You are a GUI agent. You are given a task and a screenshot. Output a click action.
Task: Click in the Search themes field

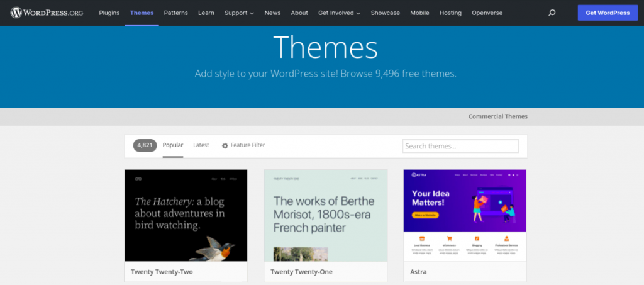pyautogui.click(x=460, y=146)
